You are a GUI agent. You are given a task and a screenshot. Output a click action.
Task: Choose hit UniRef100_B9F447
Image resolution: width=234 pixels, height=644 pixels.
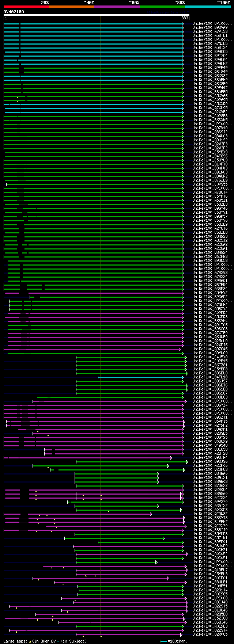(x=210, y=88)
